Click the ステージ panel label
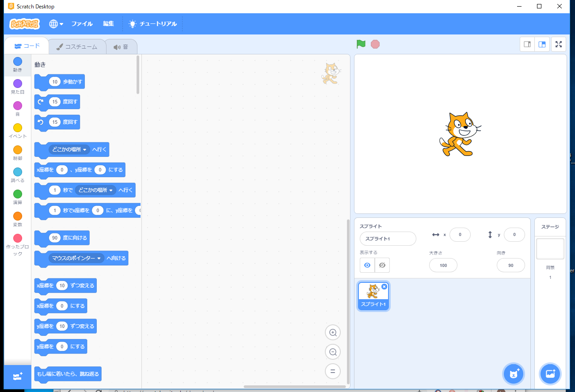575x392 pixels. 550,227
